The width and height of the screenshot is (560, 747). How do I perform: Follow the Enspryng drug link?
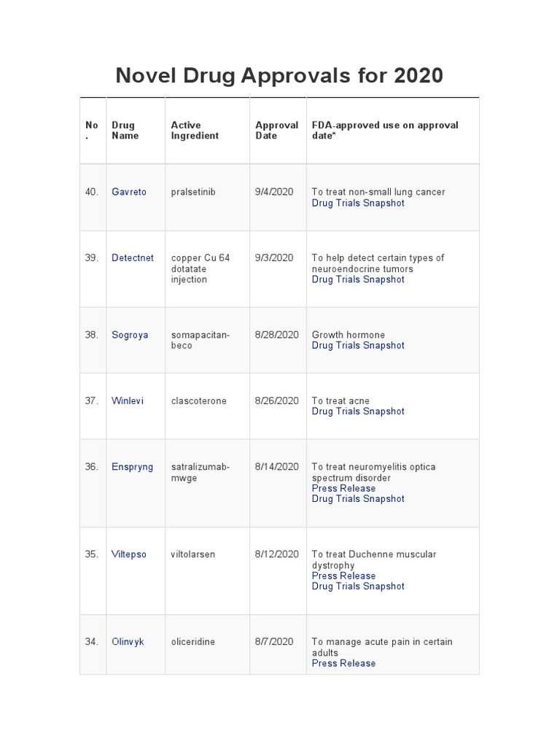point(132,466)
